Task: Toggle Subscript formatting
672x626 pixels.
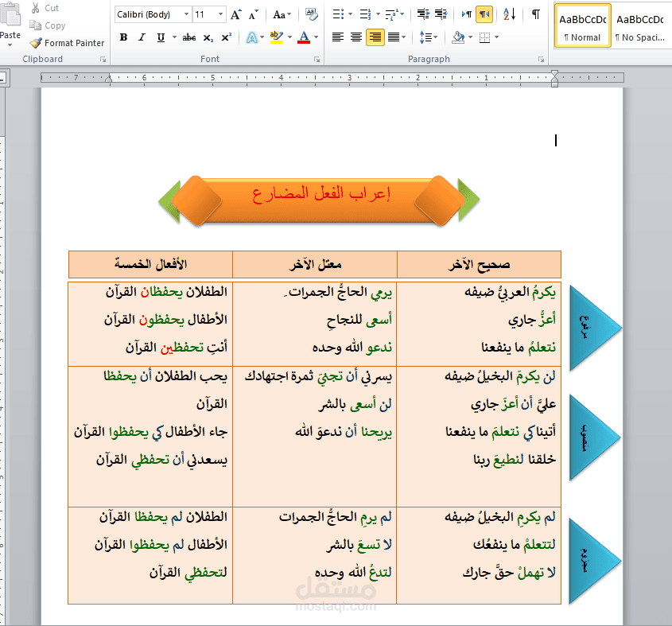Action: (208, 37)
